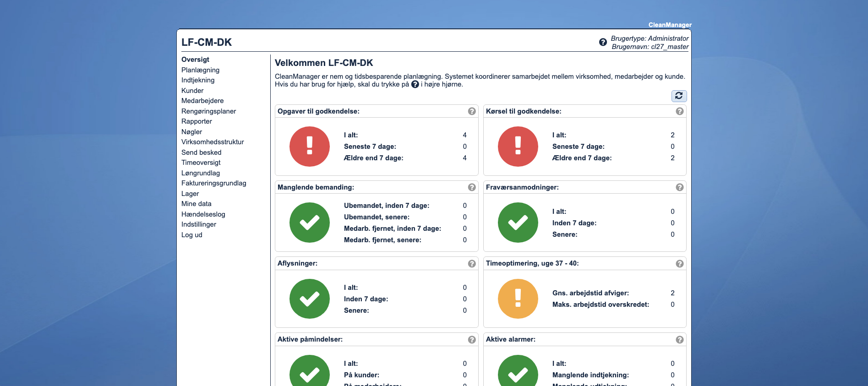
Task: Open Indstillinger in the sidebar
Action: [x=198, y=224]
